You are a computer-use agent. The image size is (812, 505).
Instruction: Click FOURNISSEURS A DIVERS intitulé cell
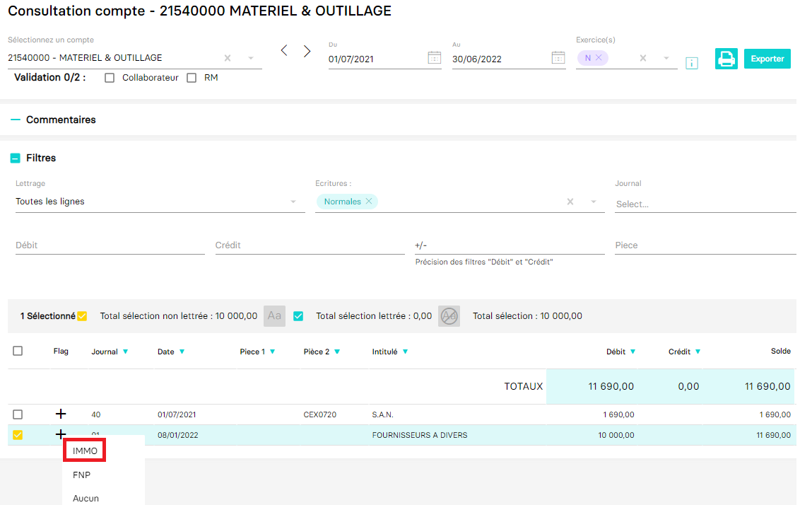pos(420,435)
